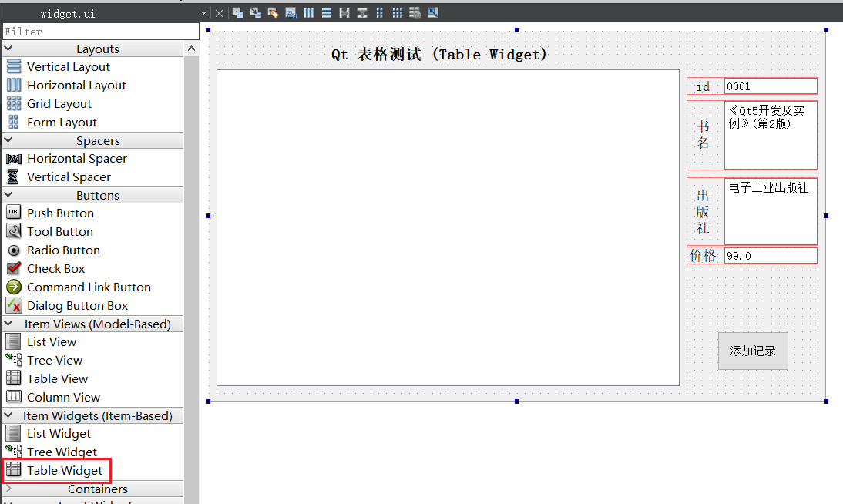Image resolution: width=843 pixels, height=504 pixels.
Task: Click the Adjust Size toolbar icon
Action: pos(433,13)
